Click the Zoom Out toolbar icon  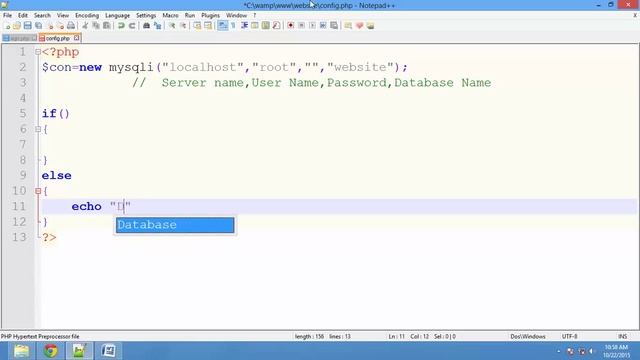(x=183, y=26)
